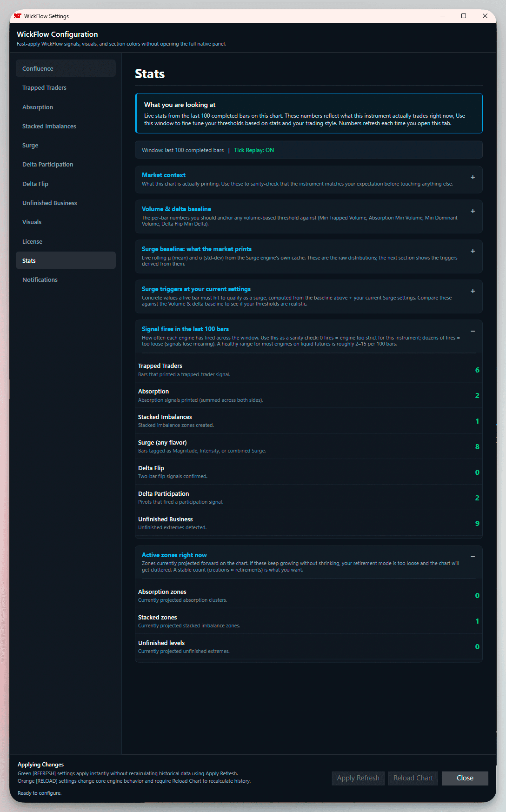Viewport: 506px width, 812px height.
Task: Expand the Market context section
Action: (473, 177)
